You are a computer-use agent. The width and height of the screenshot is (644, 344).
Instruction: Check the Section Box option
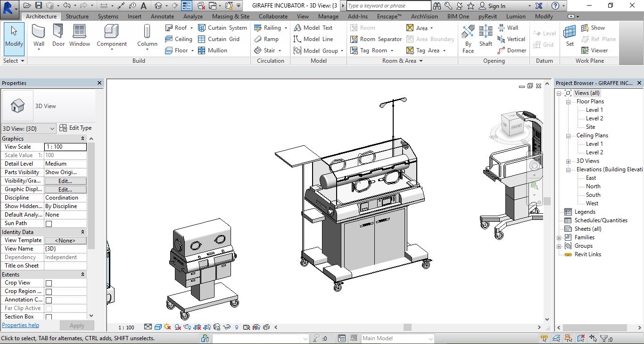point(49,317)
